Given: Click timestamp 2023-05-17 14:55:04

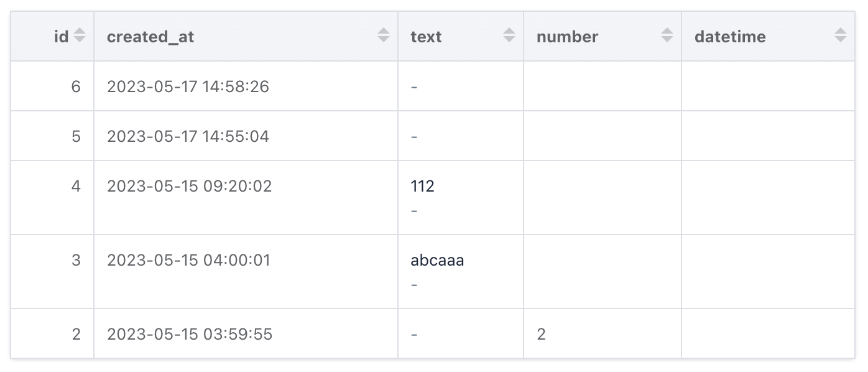Looking at the screenshot, I should point(188,136).
